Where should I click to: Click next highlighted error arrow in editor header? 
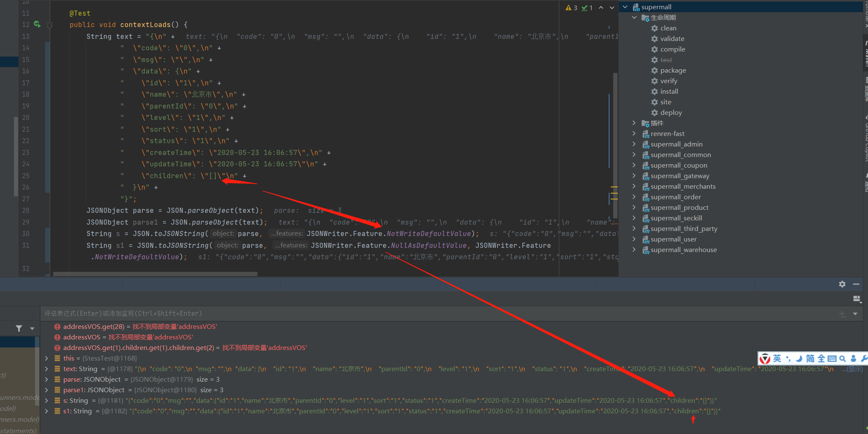(x=612, y=7)
